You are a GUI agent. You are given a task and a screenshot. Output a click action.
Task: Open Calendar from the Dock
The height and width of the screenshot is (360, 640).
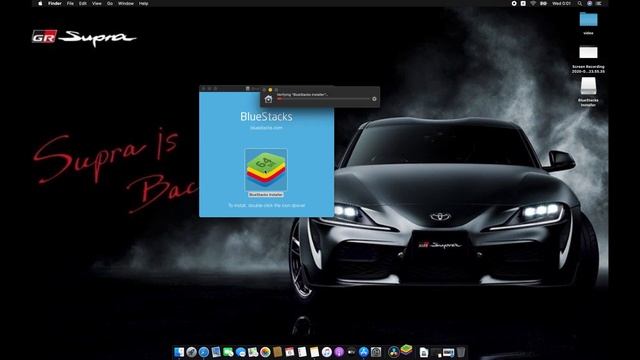pyautogui.click(x=289, y=352)
